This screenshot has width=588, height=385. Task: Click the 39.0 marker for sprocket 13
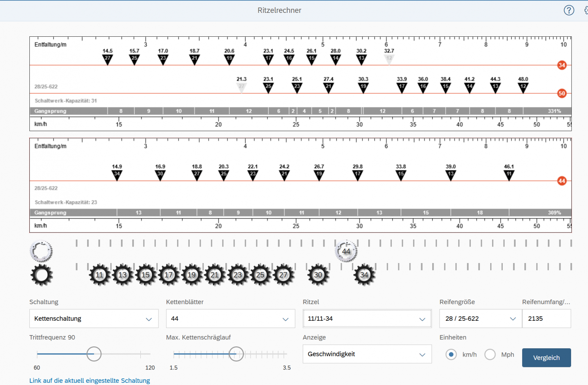coord(451,175)
